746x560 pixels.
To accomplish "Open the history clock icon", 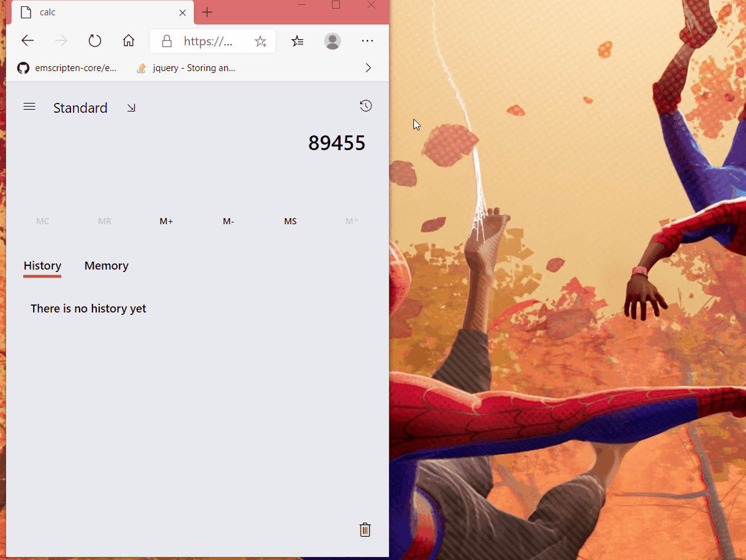I will (365, 106).
